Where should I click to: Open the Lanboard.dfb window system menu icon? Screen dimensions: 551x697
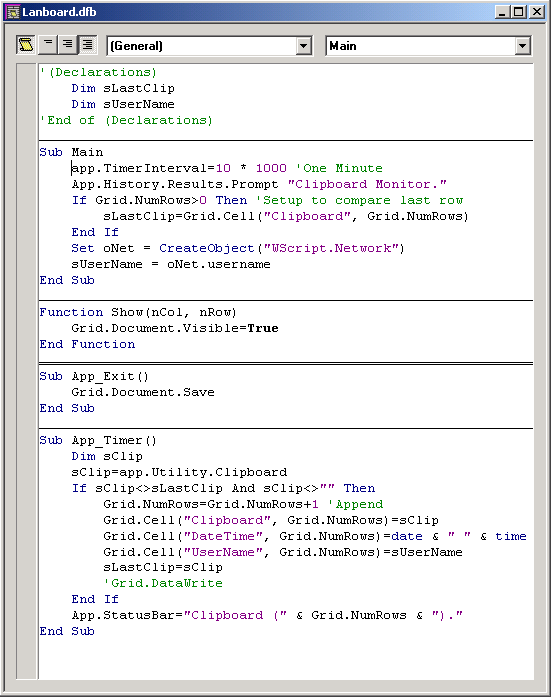[x=14, y=12]
